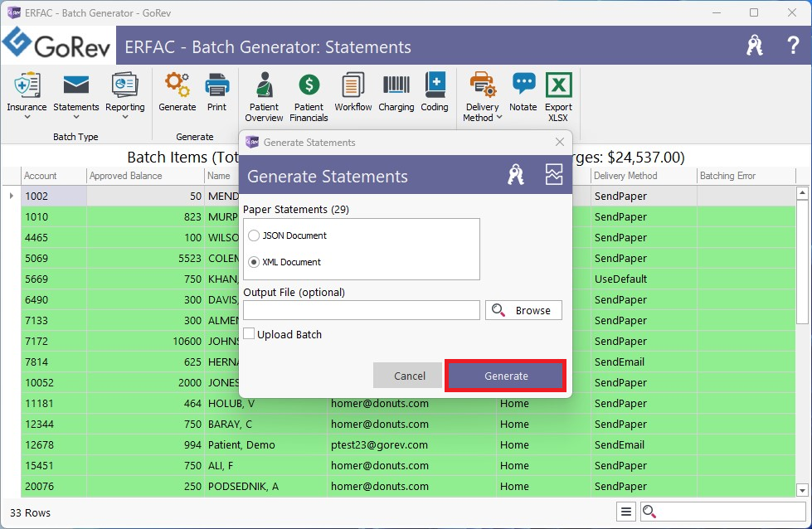Select account 20076 cell

pos(54,486)
